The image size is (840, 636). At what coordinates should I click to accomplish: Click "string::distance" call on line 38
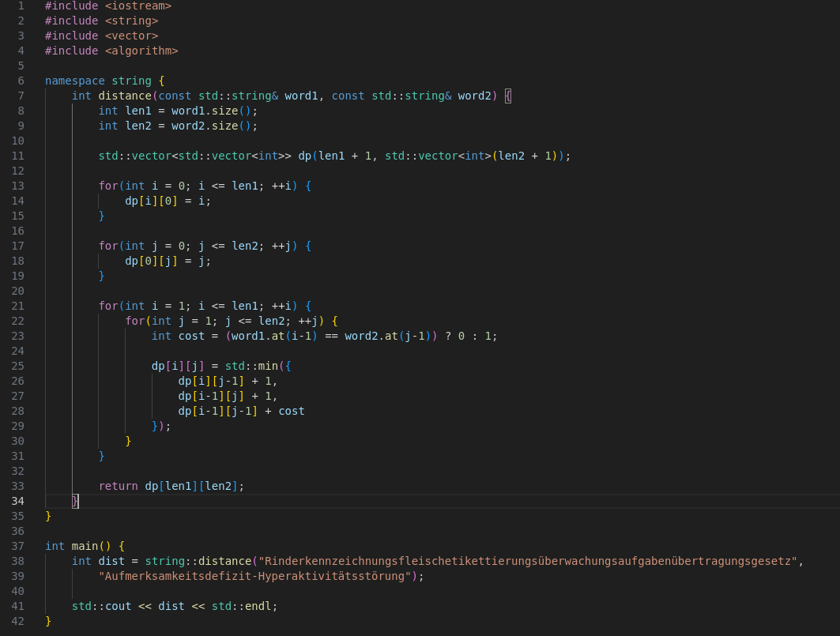pos(198,561)
